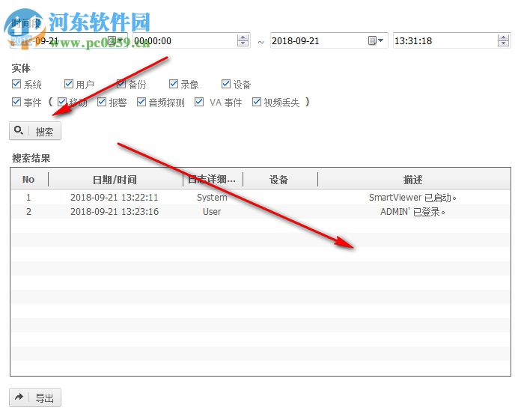Toggle the 视频丢失 checkbox
The width and height of the screenshot is (521, 420).
257,102
